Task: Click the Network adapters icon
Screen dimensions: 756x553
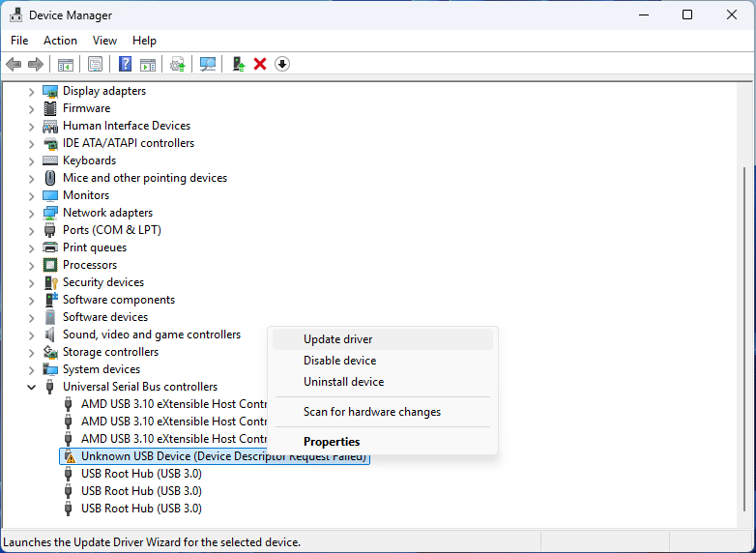Action: (x=50, y=213)
